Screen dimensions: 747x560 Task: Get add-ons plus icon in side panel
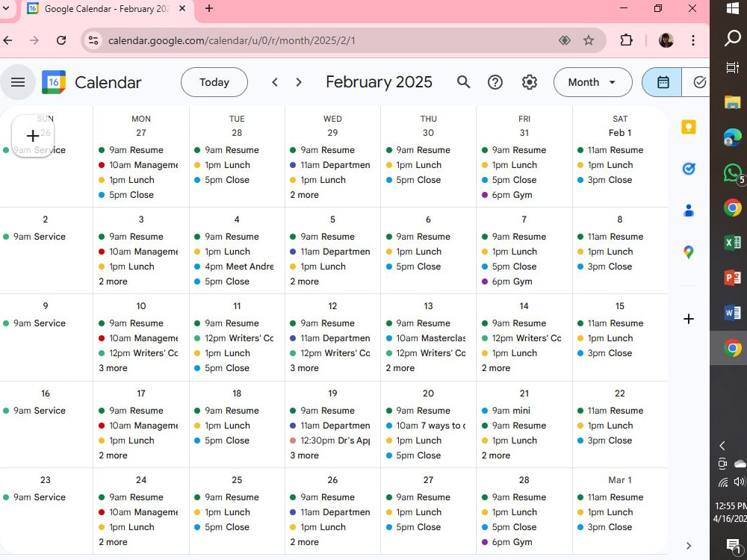[x=689, y=319]
